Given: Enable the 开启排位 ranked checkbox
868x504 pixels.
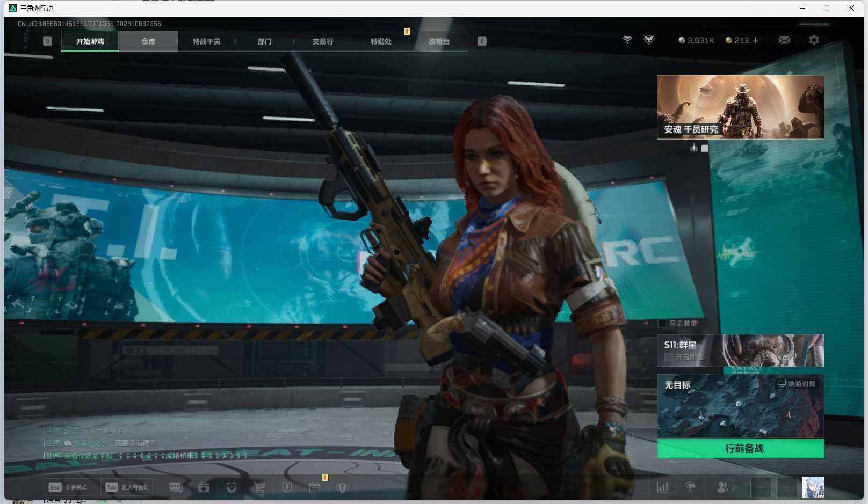Looking at the screenshot, I should point(669,357).
